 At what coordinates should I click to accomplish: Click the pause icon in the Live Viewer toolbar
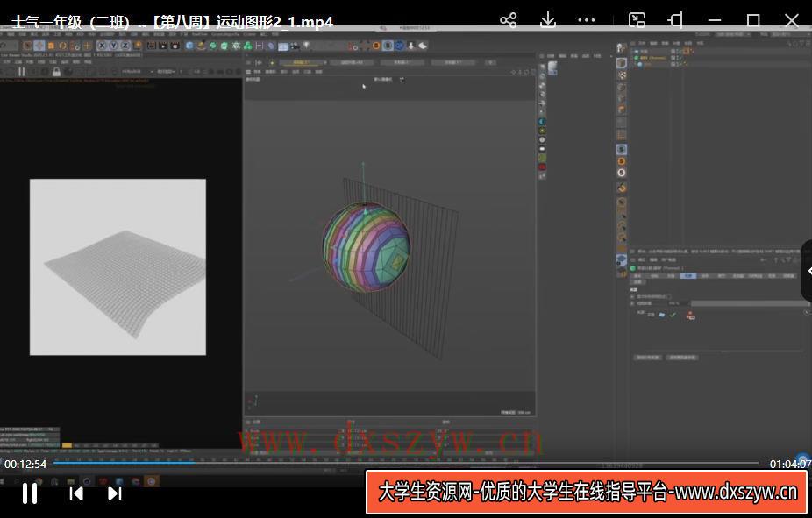click(x=21, y=71)
